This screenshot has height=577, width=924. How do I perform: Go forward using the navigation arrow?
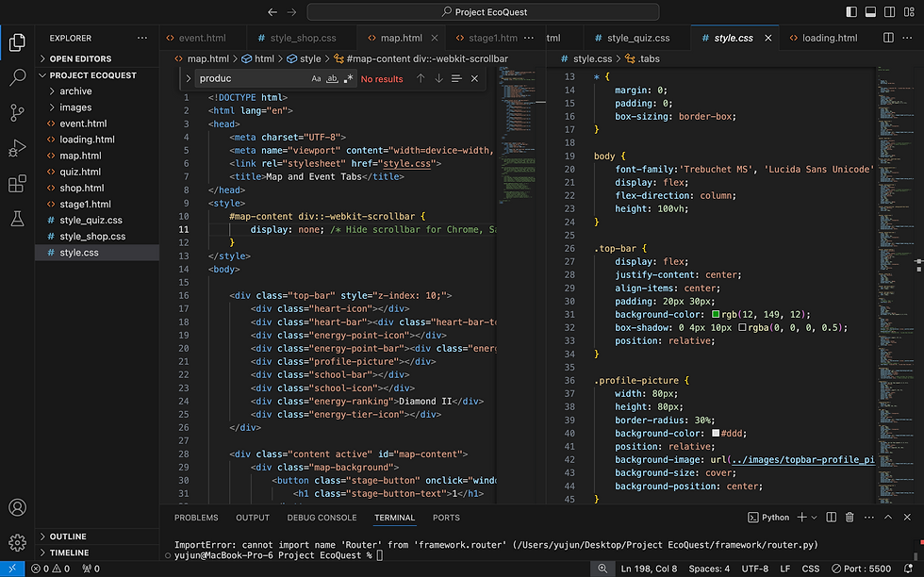[x=291, y=12]
